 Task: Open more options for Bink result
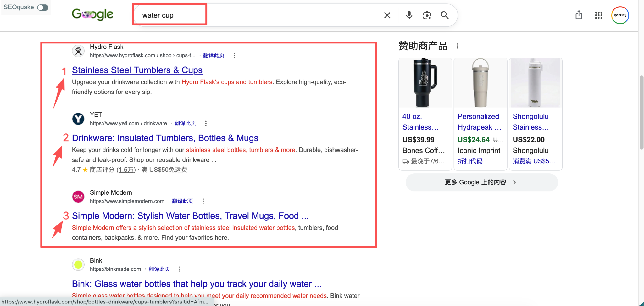(x=180, y=269)
